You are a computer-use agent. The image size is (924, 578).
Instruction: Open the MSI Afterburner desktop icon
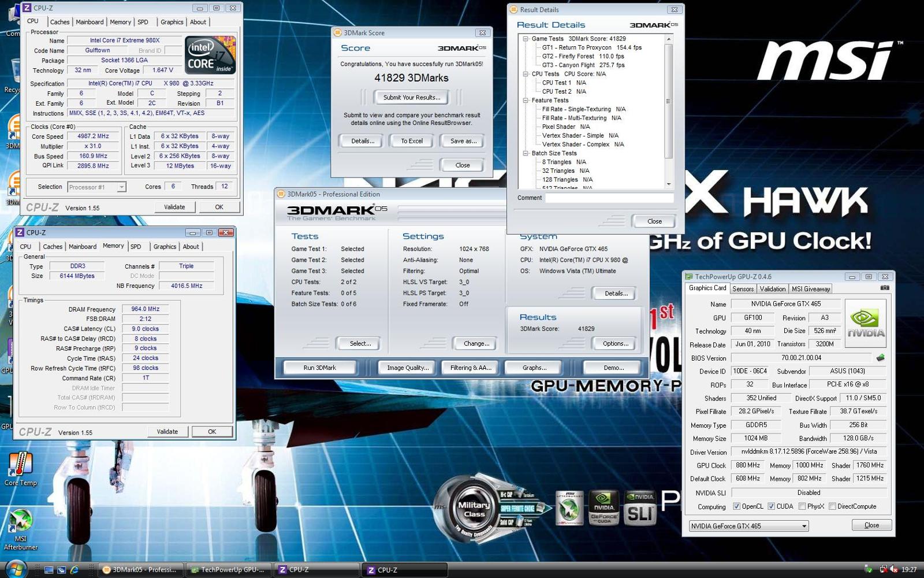click(x=21, y=529)
